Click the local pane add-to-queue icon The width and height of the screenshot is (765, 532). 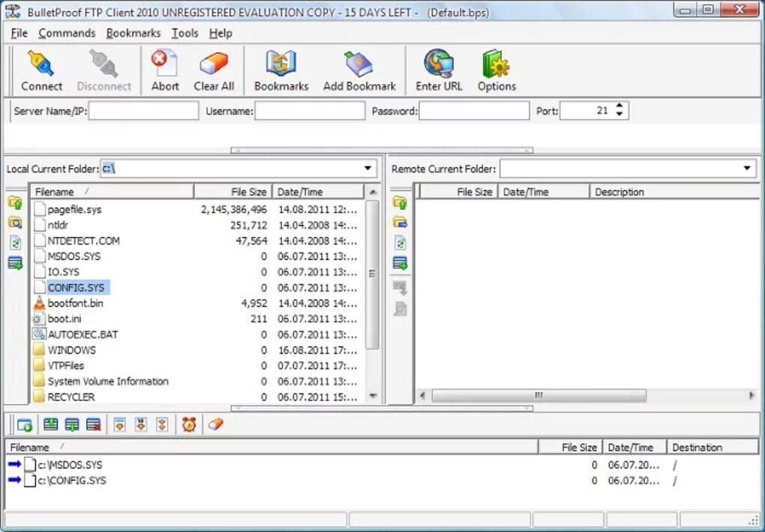tap(15, 263)
